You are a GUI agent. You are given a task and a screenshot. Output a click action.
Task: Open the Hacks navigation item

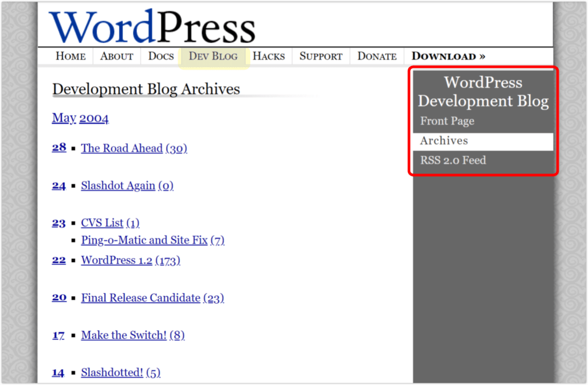click(268, 56)
